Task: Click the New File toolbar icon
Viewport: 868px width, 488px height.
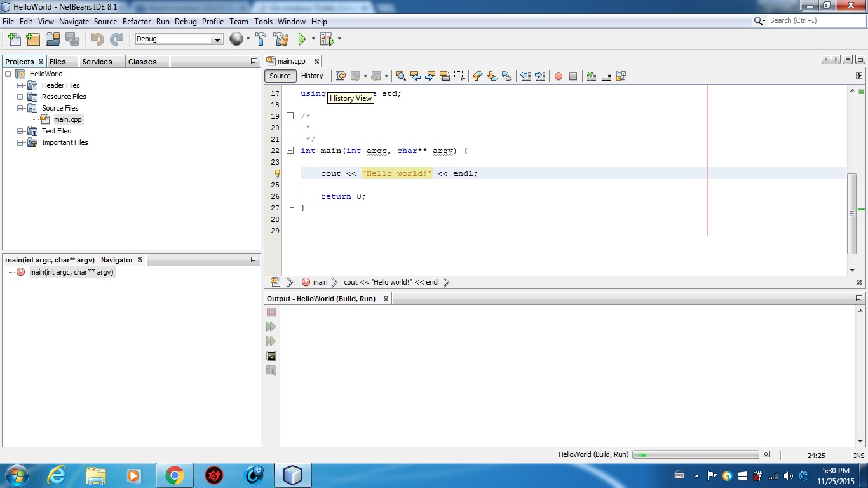Action: pyautogui.click(x=14, y=39)
